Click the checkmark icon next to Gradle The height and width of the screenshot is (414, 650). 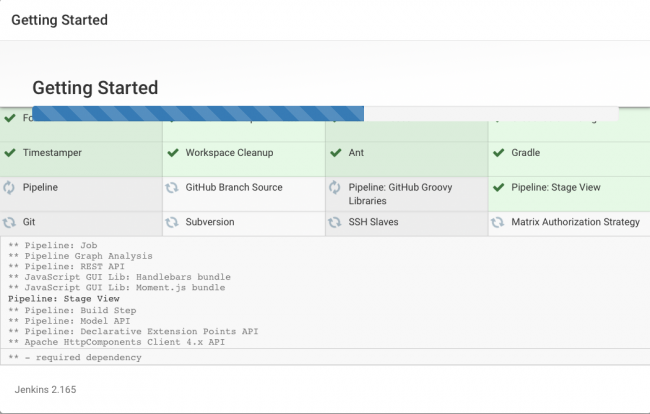coord(498,153)
